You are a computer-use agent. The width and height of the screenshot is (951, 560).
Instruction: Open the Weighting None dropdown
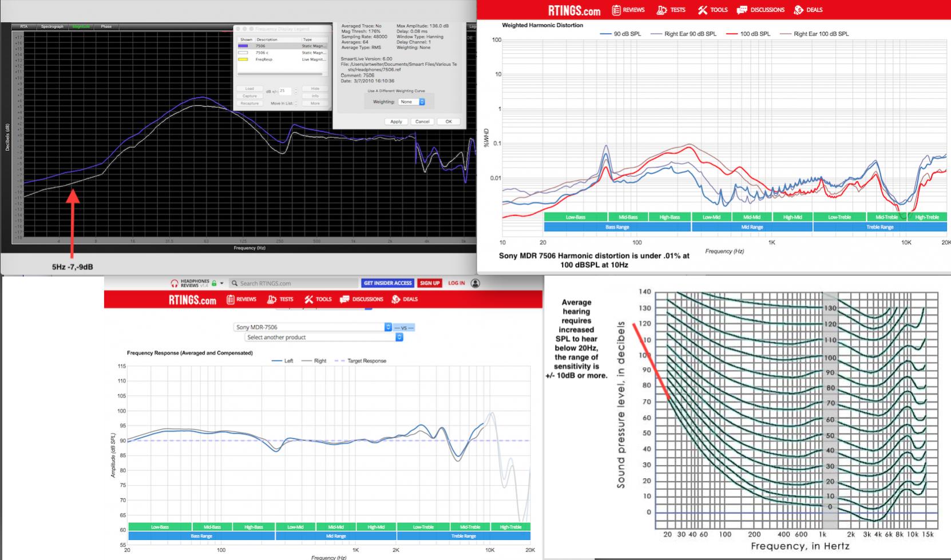(412, 102)
